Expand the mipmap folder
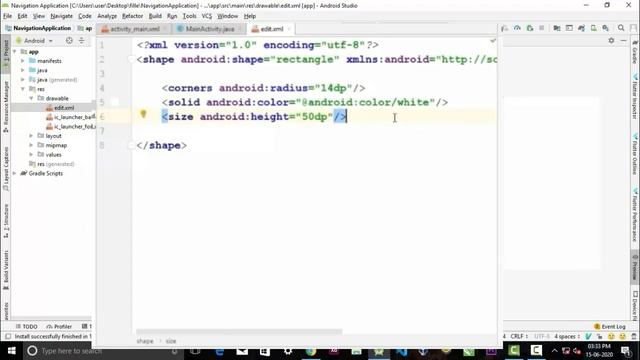This screenshot has height=360, width=640. click(31, 145)
